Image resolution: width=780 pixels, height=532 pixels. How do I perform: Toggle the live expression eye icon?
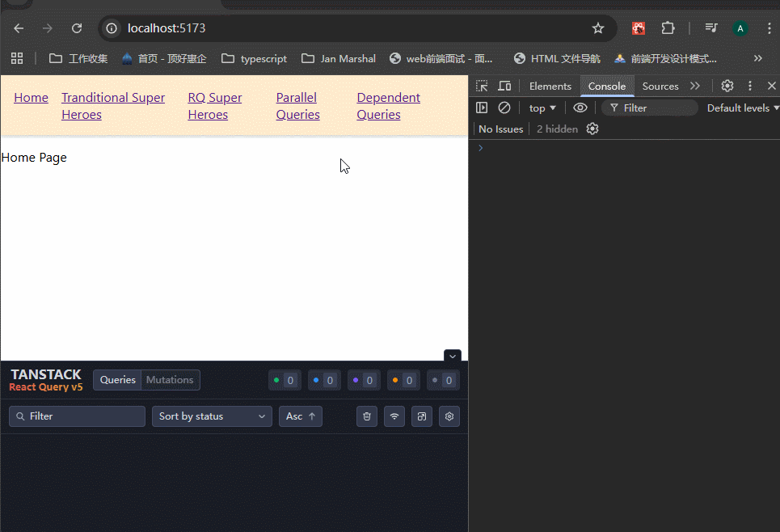pyautogui.click(x=580, y=108)
